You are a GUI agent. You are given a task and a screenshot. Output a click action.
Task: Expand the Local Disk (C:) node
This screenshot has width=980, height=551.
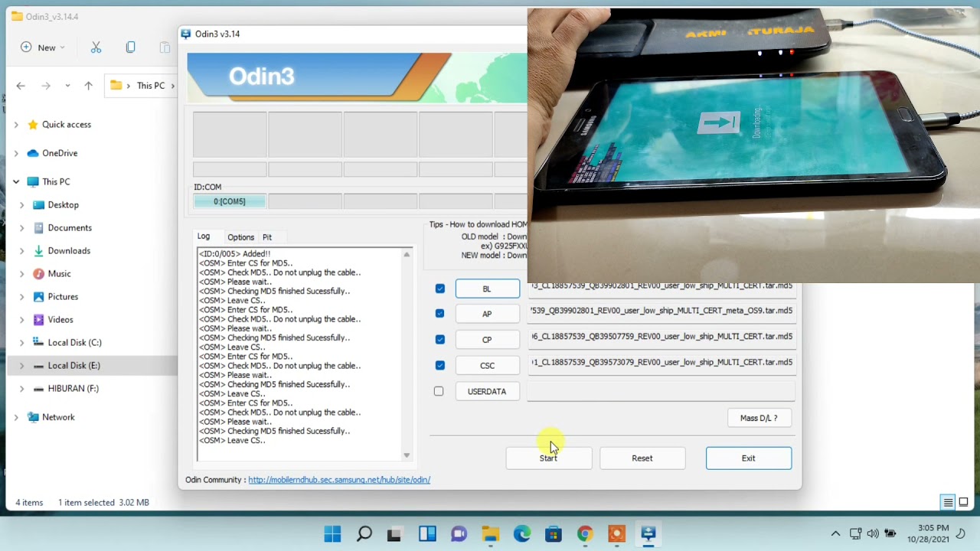[x=21, y=343]
